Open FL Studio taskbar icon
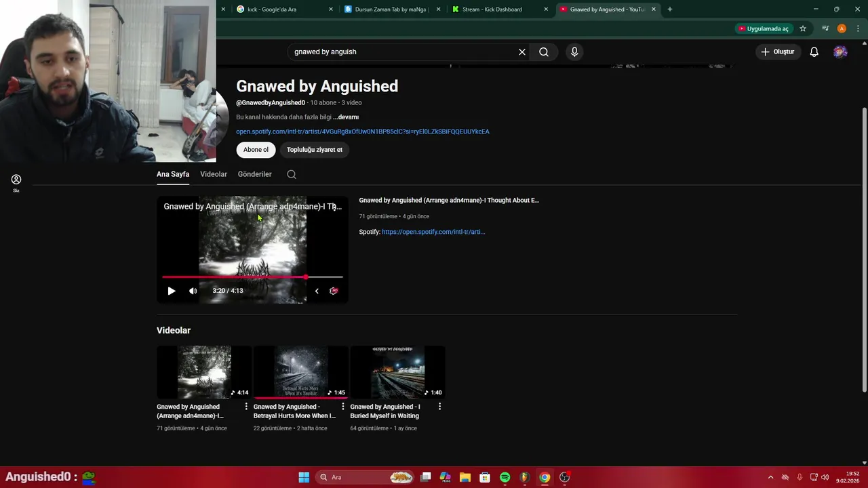This screenshot has height=488, width=868. click(524, 477)
